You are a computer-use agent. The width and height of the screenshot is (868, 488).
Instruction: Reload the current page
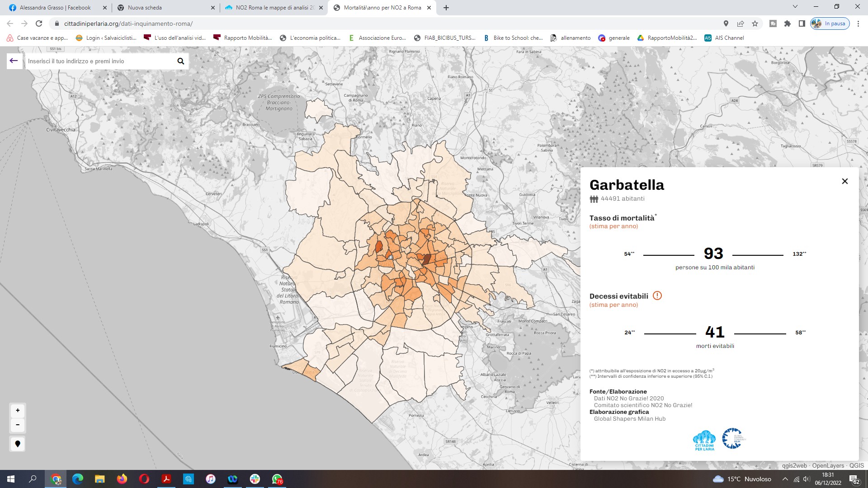click(39, 23)
